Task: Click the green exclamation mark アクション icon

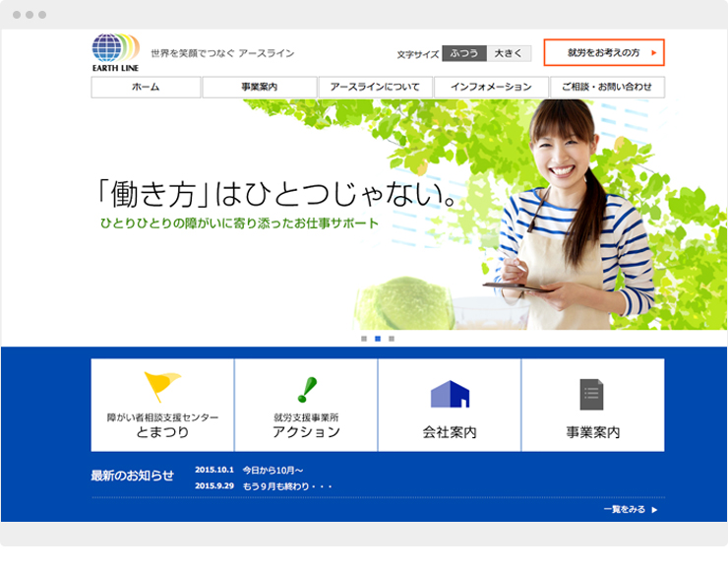Action: point(306,390)
